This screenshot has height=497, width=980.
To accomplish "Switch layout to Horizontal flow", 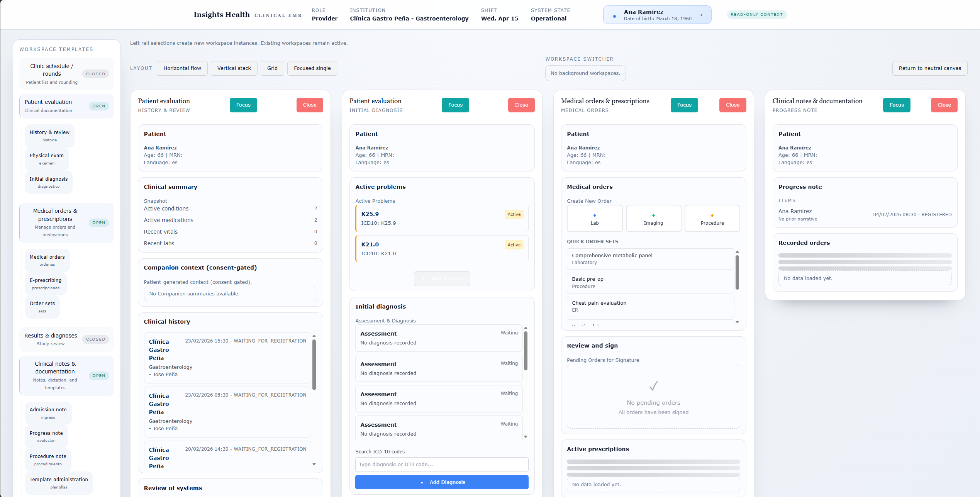I will 182,68.
